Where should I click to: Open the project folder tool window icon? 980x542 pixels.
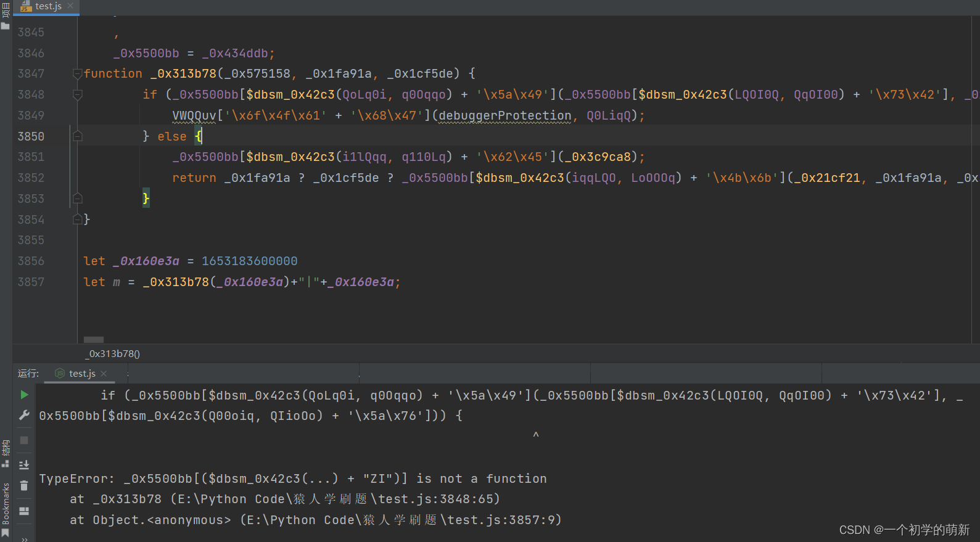(x=6, y=26)
